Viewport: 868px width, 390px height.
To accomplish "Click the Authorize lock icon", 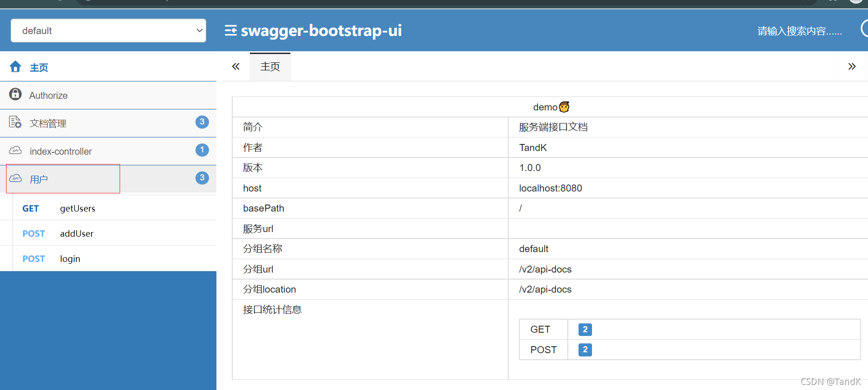I will pos(15,94).
